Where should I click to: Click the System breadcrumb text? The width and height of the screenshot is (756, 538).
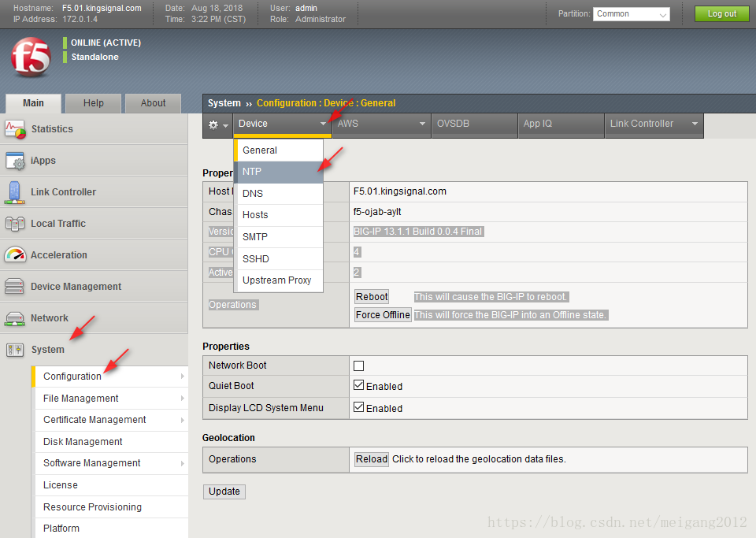tap(224, 103)
